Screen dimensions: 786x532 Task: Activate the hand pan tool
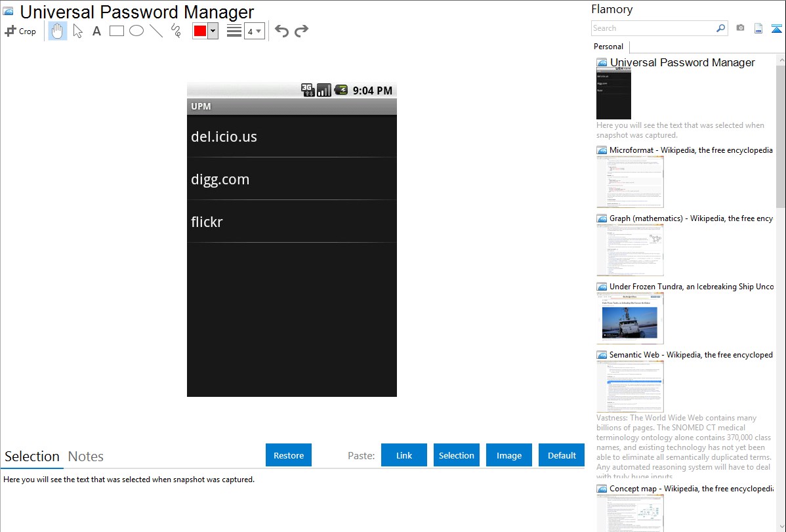point(58,31)
